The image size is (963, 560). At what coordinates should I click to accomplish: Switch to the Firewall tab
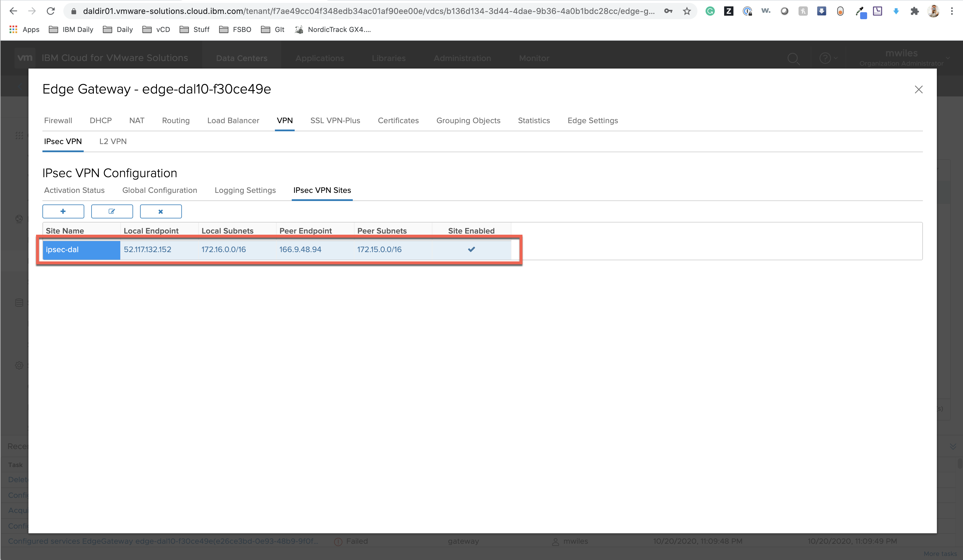click(58, 120)
